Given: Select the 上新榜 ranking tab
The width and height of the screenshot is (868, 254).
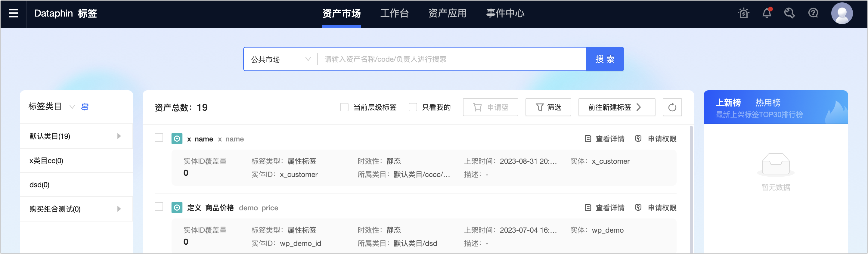Looking at the screenshot, I should coord(728,102).
